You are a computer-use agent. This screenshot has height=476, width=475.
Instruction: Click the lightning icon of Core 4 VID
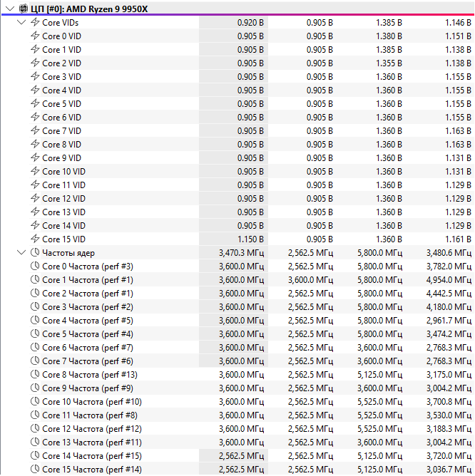35,90
